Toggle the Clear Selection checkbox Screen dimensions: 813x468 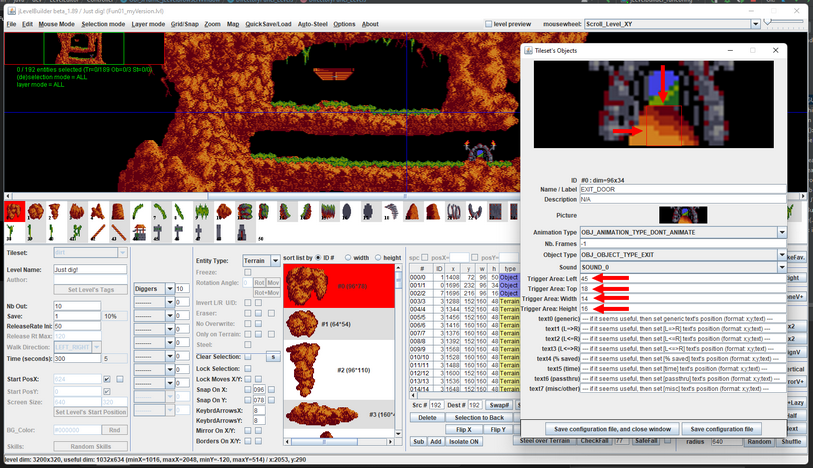point(248,357)
